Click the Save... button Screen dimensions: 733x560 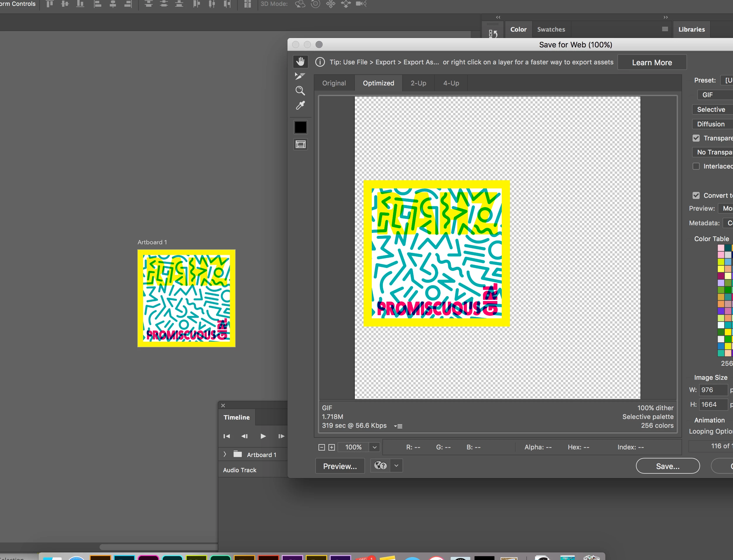pyautogui.click(x=667, y=466)
